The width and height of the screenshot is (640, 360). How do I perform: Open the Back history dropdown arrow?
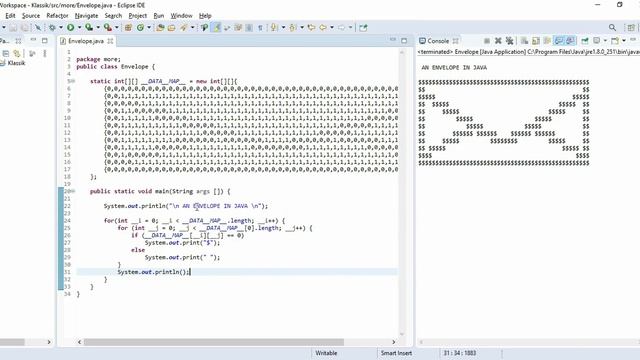332,28
